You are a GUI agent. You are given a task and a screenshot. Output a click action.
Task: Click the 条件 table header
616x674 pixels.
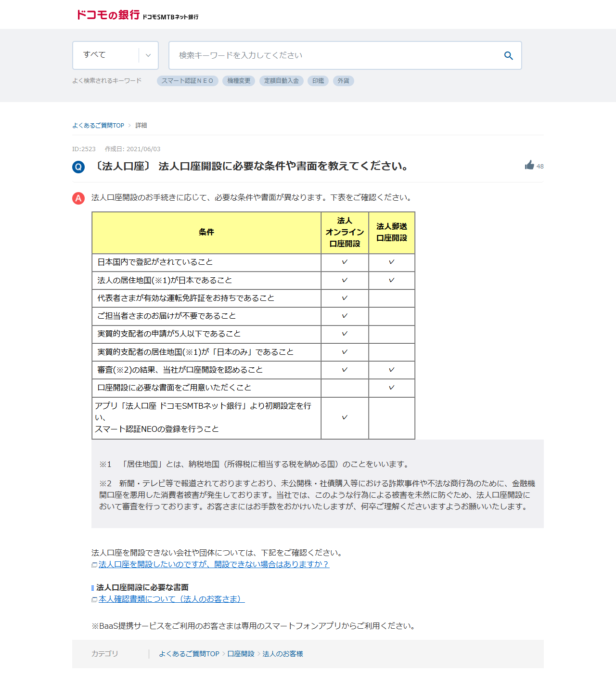pyautogui.click(x=206, y=233)
